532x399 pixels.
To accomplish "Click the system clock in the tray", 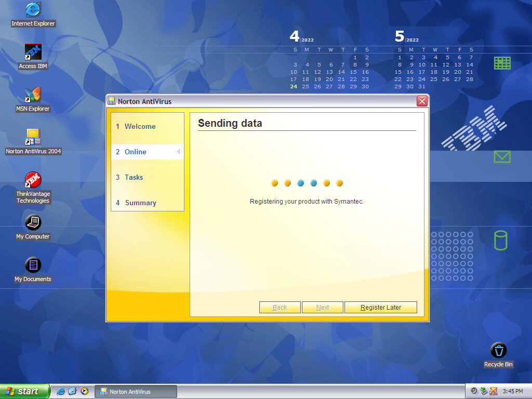I will click(x=512, y=391).
